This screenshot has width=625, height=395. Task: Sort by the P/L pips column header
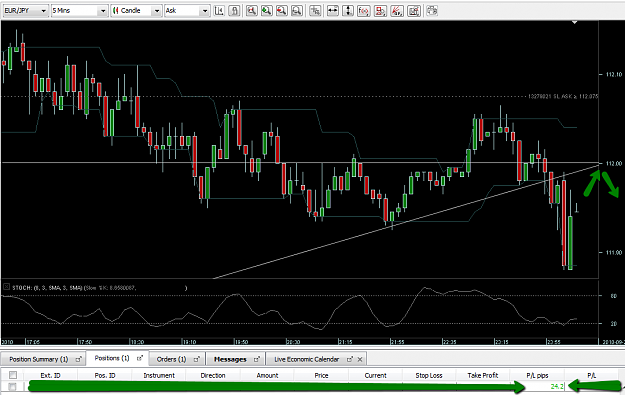[x=537, y=375]
